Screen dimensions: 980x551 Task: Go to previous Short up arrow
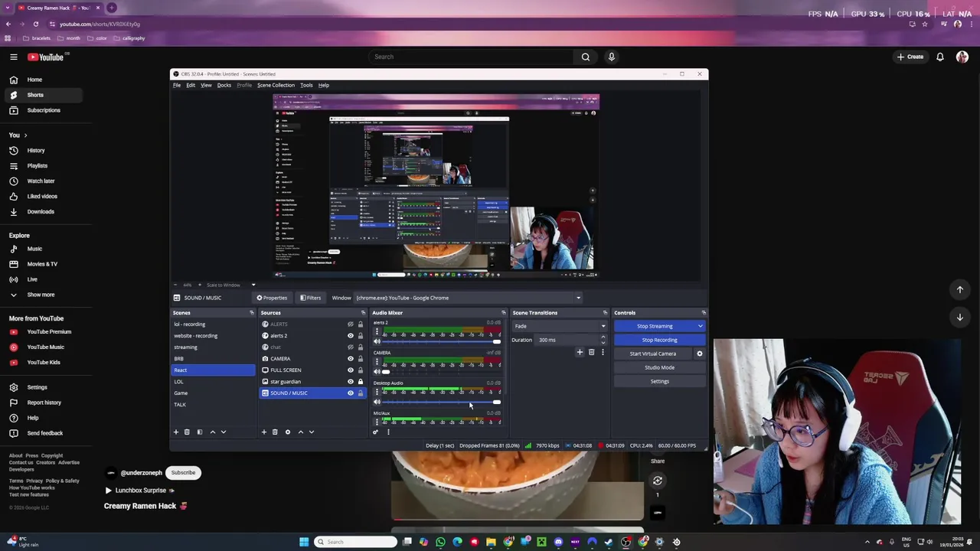[959, 289]
